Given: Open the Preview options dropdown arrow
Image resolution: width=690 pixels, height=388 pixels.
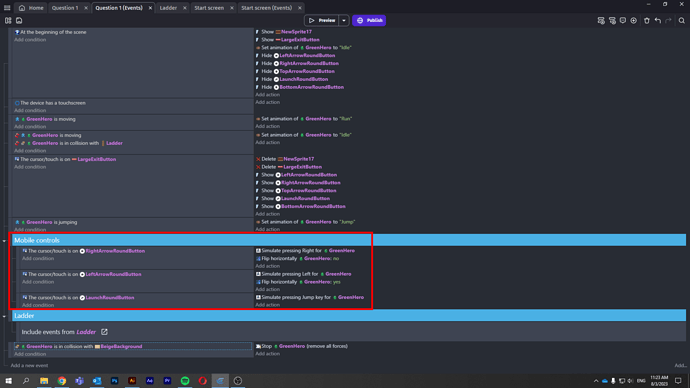Looking at the screenshot, I should click(344, 21).
